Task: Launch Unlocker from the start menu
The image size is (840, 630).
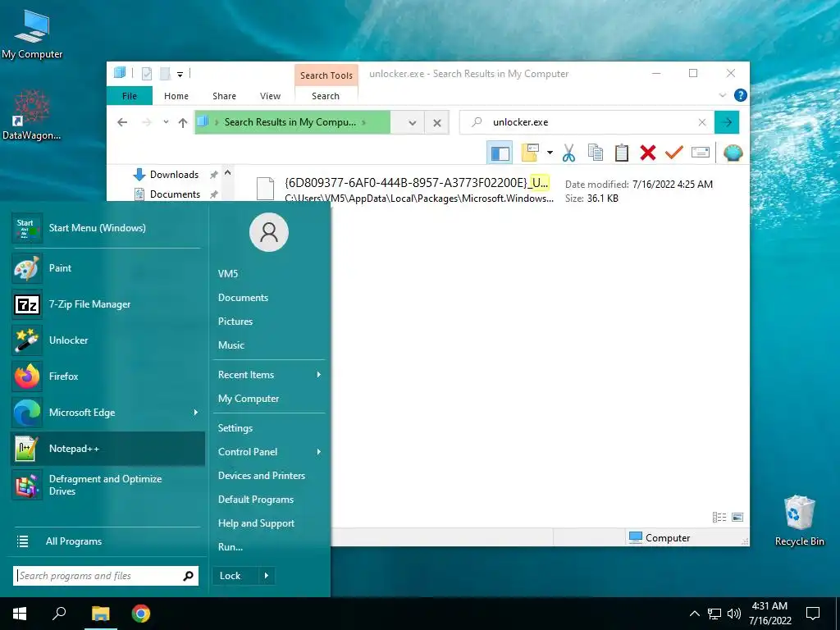Action: coord(107,340)
